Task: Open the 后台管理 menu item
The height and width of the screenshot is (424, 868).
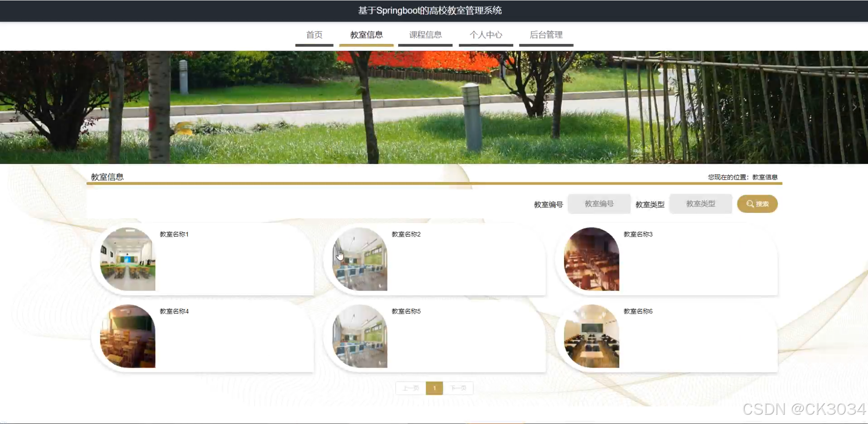Action: click(x=546, y=35)
